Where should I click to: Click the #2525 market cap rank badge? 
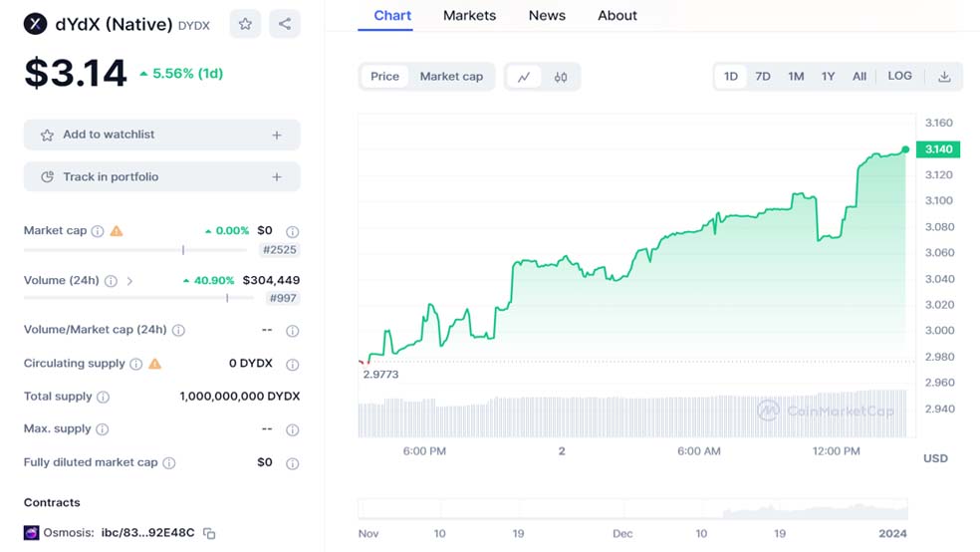coord(280,250)
